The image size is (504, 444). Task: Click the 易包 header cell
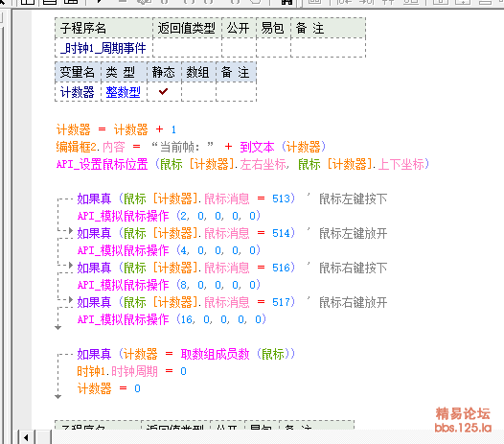273,28
